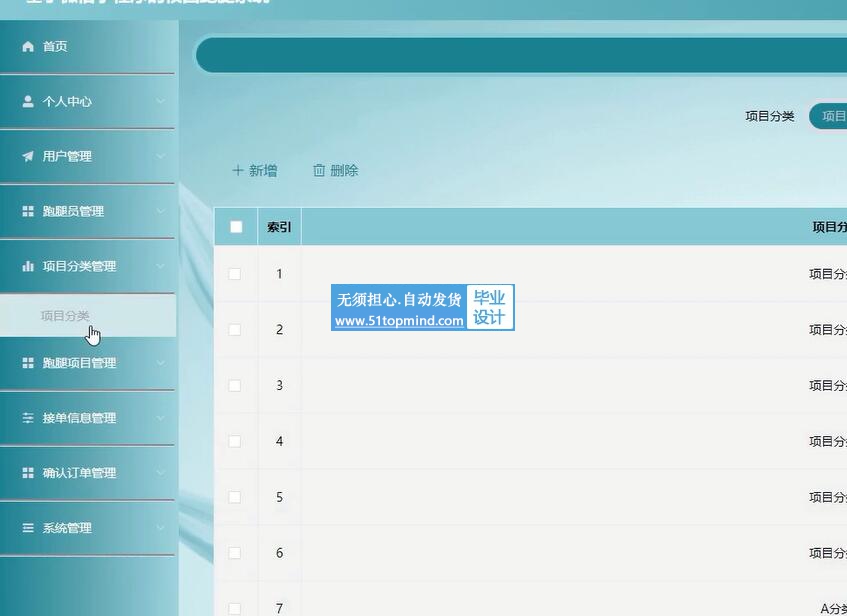The height and width of the screenshot is (616, 847).
Task: Click the paper plane icon for 用户管理
Action: click(28, 157)
